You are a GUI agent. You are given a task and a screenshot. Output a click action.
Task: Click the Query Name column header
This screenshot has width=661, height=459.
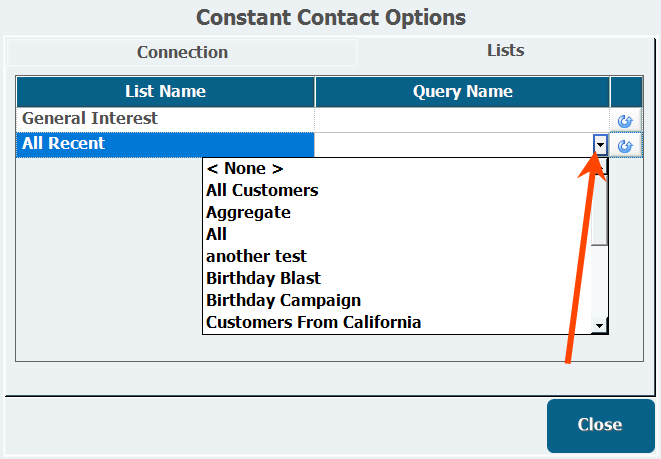coord(462,92)
